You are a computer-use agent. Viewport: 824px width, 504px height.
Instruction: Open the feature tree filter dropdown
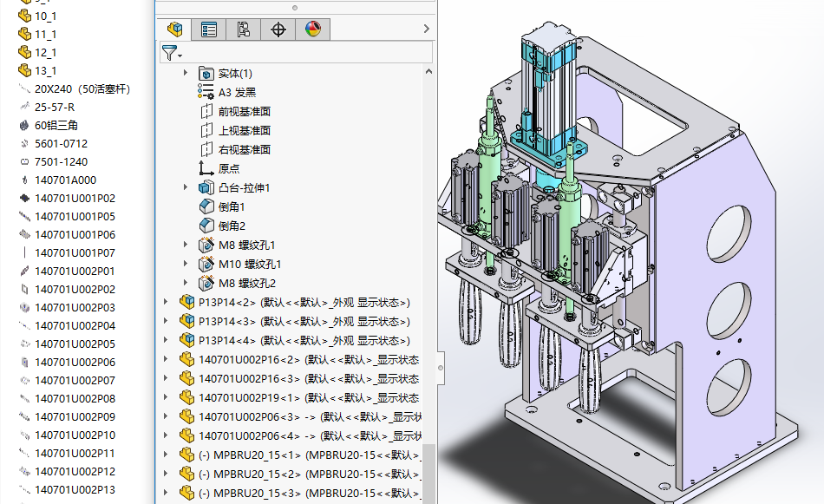(173, 54)
